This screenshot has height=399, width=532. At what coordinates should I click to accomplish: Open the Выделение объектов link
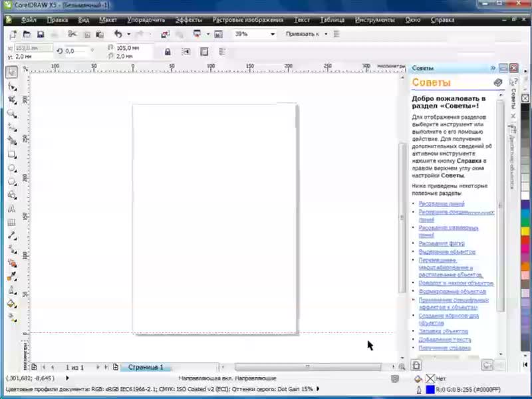(447, 252)
